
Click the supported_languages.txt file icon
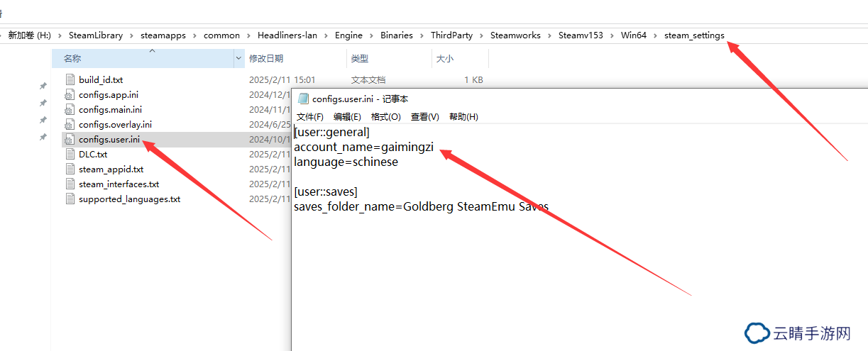pyautogui.click(x=70, y=199)
